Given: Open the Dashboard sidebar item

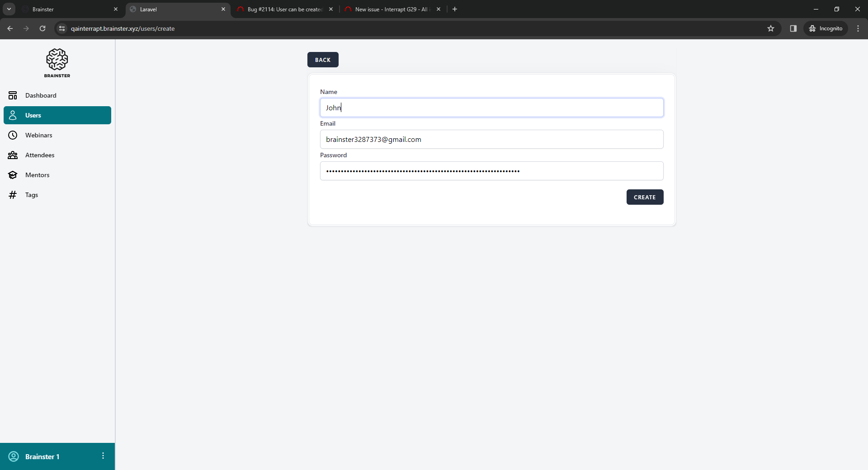Looking at the screenshot, I should tap(41, 95).
